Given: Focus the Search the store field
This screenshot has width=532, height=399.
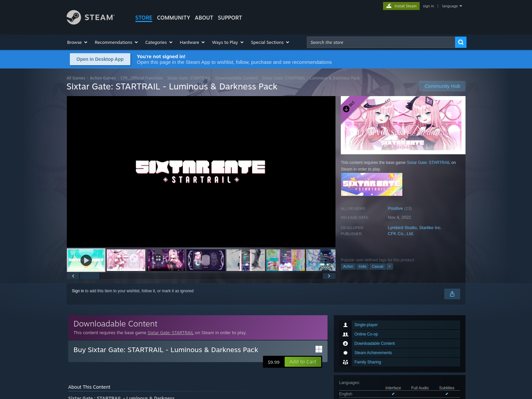Looking at the screenshot, I should tap(381, 42).
